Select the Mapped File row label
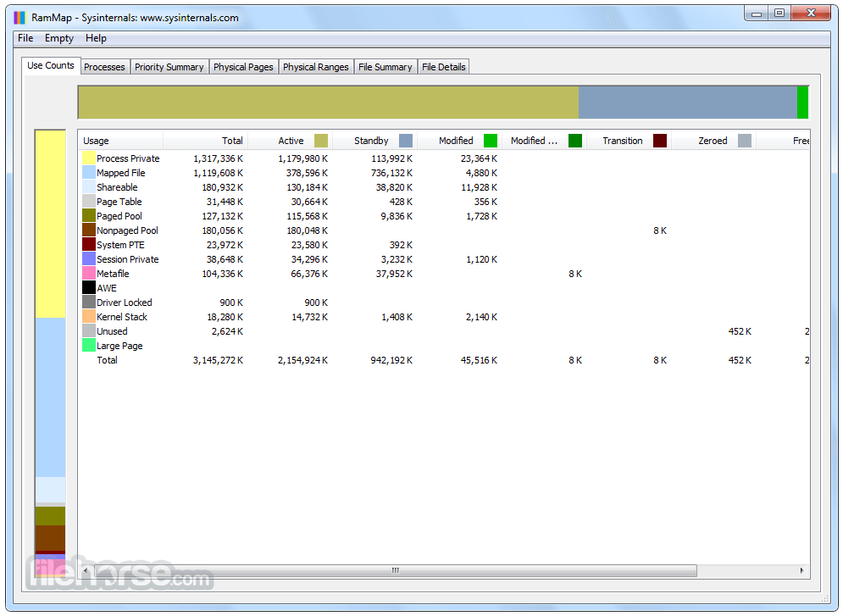 pos(121,173)
